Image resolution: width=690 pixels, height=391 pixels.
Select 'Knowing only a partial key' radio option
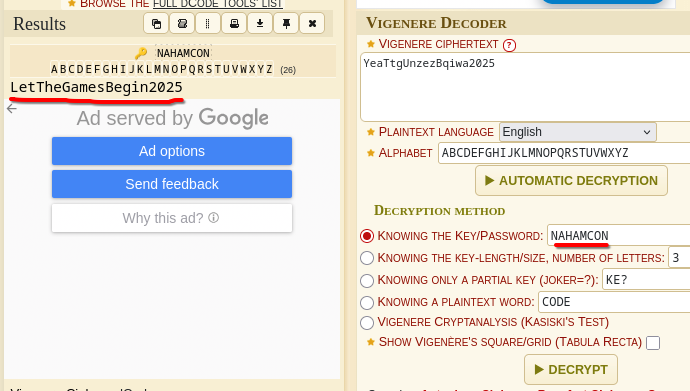pyautogui.click(x=367, y=280)
